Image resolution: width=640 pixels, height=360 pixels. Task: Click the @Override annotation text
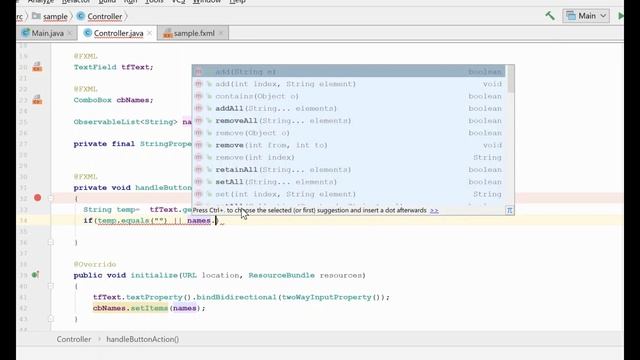coord(95,264)
